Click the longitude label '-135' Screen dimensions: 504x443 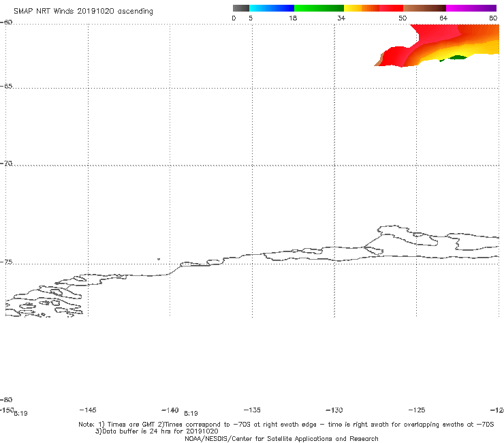coord(252,410)
